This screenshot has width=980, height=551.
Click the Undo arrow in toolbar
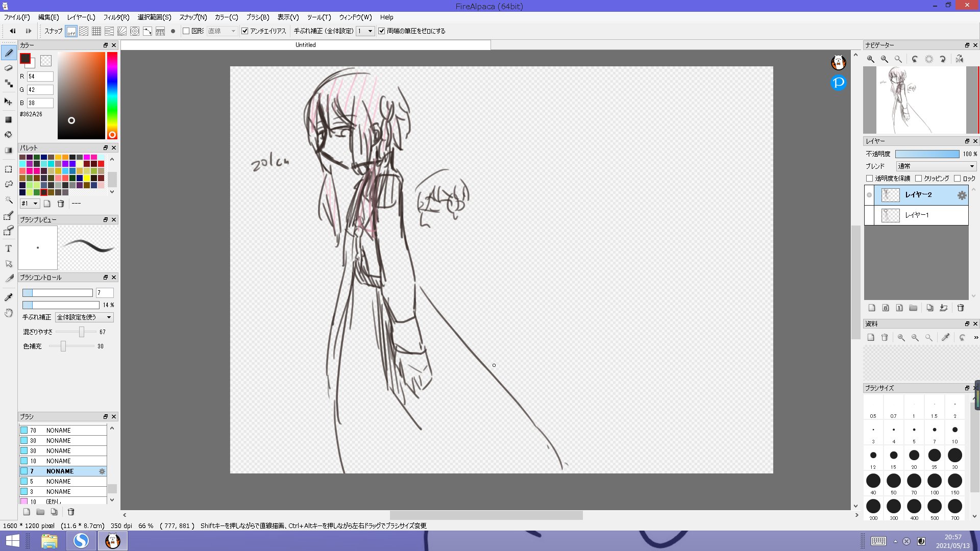[x=13, y=31]
